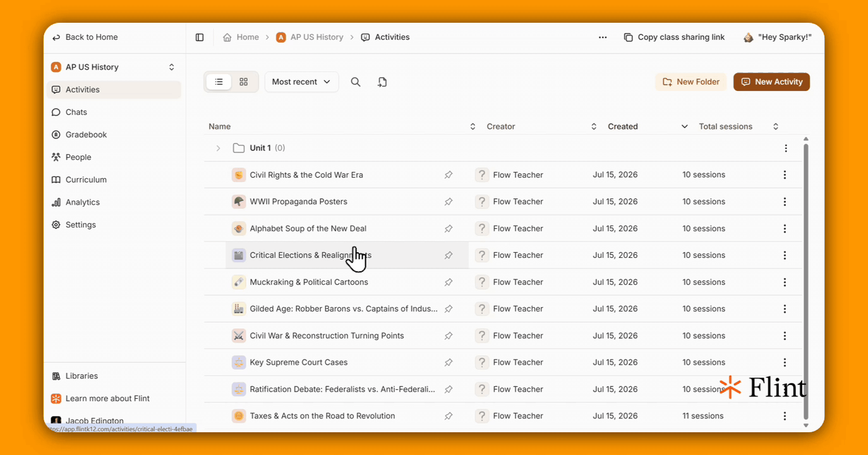Viewport: 868px width, 455px height.
Task: Click the WWII Propaganda Posters helmet thumbnail
Action: 239,202
